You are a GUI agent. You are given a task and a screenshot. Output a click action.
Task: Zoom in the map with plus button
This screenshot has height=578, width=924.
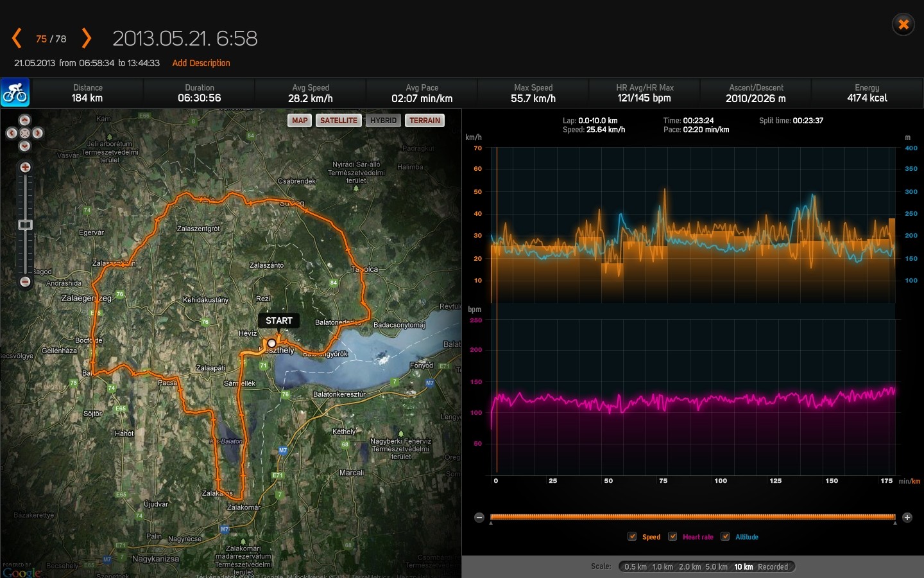[25, 168]
